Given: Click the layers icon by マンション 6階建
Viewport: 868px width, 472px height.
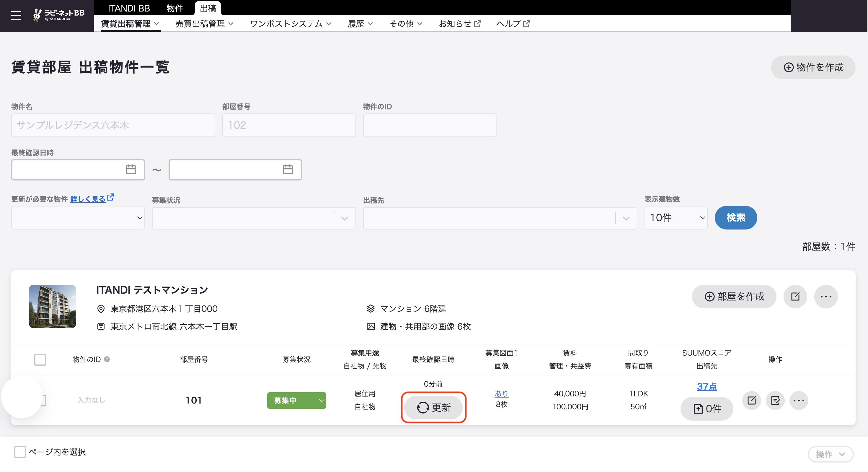Looking at the screenshot, I should 370,308.
